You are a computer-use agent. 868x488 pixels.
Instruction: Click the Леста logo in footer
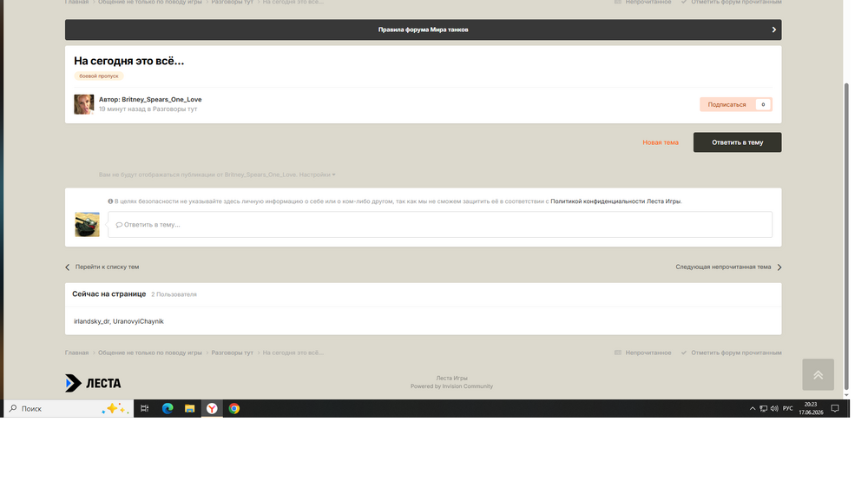click(x=93, y=383)
